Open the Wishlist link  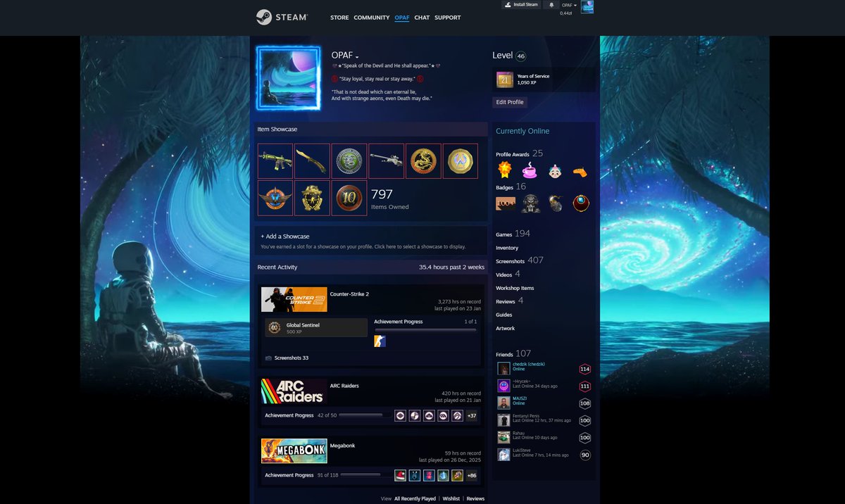coord(451,498)
